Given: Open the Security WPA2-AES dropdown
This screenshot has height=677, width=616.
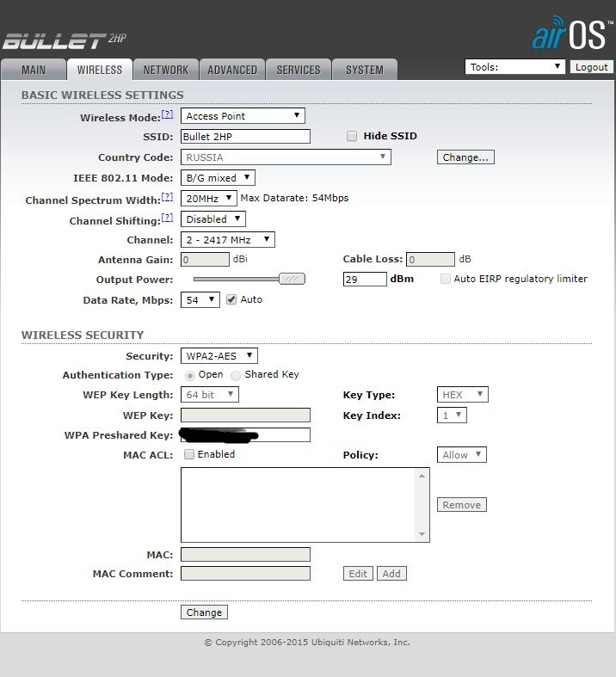Looking at the screenshot, I should pyautogui.click(x=219, y=356).
